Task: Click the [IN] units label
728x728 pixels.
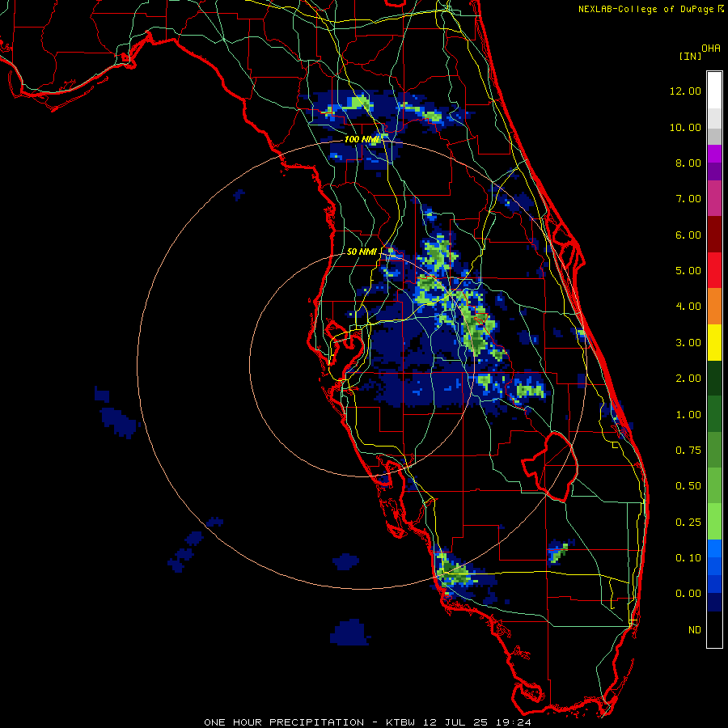Action: point(689,56)
